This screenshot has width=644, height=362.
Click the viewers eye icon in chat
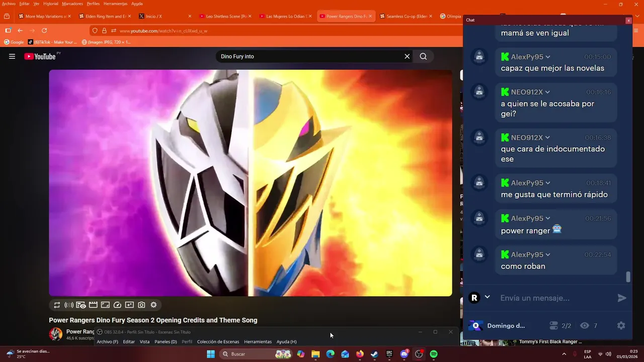[584, 325]
